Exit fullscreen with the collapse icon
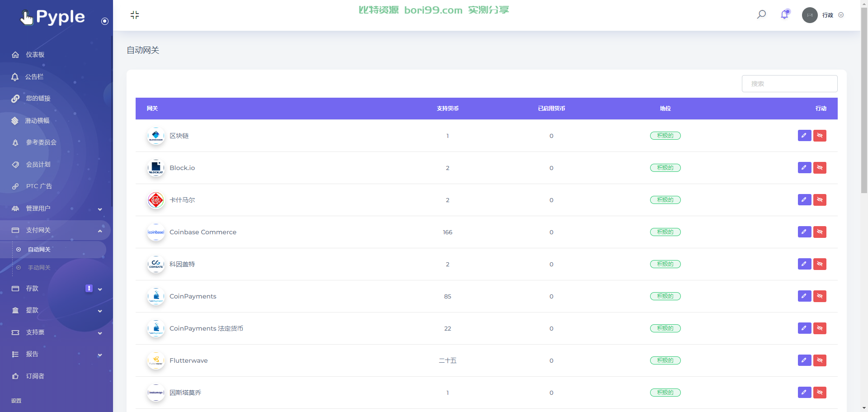This screenshot has width=868, height=412. [x=135, y=15]
